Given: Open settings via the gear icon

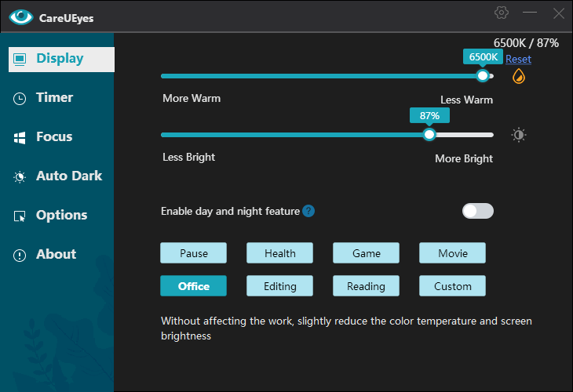Looking at the screenshot, I should 502,13.
